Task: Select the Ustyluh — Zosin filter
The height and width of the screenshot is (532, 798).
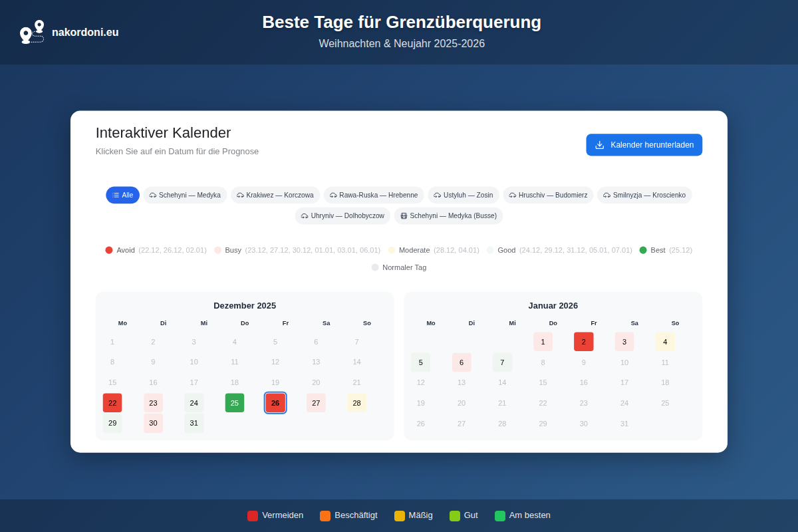Action: (463, 196)
